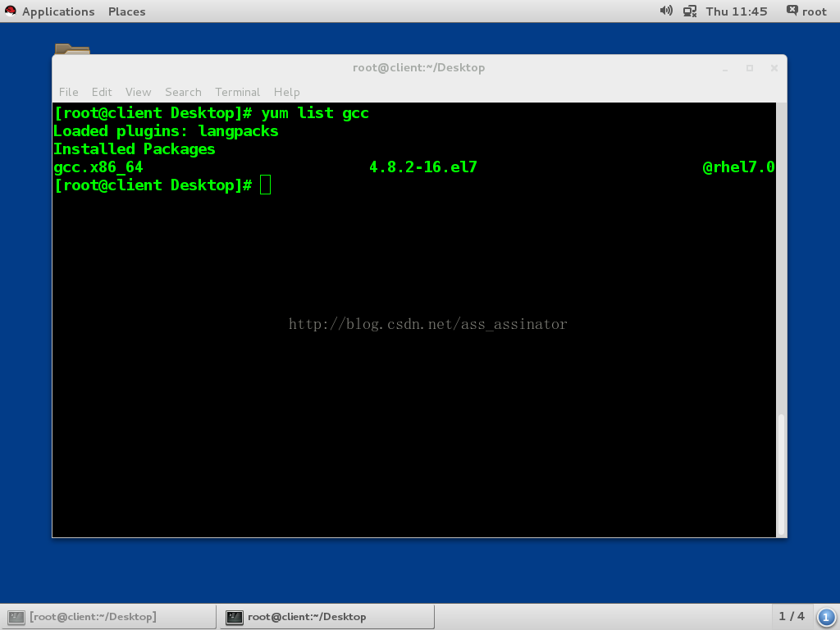Click the version 4.8.2-16.el7

tap(423, 167)
